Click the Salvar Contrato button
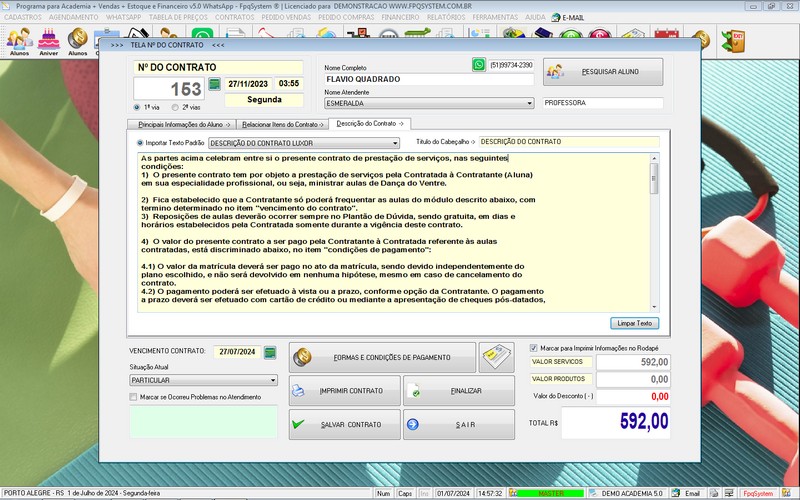The width and height of the screenshot is (800, 500). 343,424
